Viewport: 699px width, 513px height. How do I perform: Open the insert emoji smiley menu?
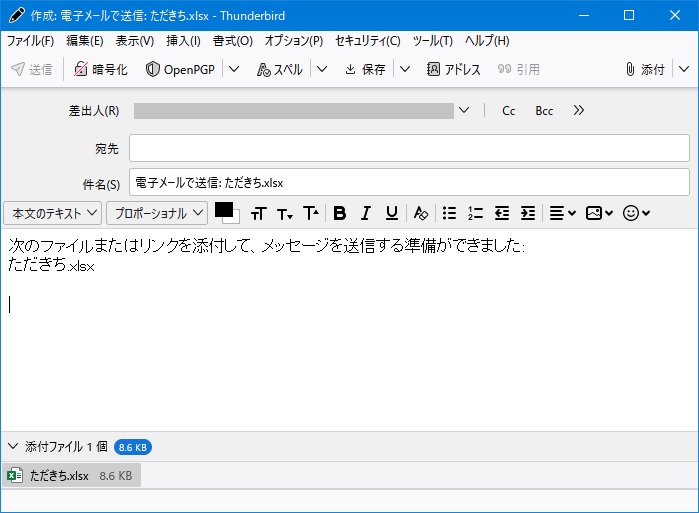637,213
